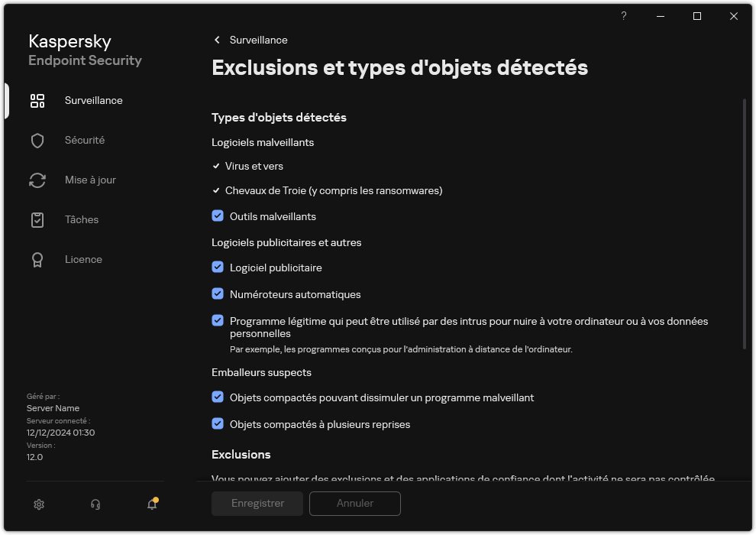The image size is (756, 535).
Task: Click the Annuler button
Action: (355, 503)
